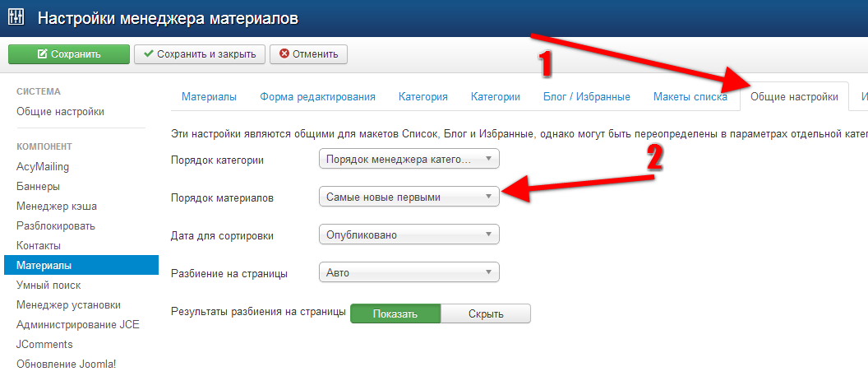
Task: Click the green Save (Сохранить) button
Action: click(x=69, y=54)
